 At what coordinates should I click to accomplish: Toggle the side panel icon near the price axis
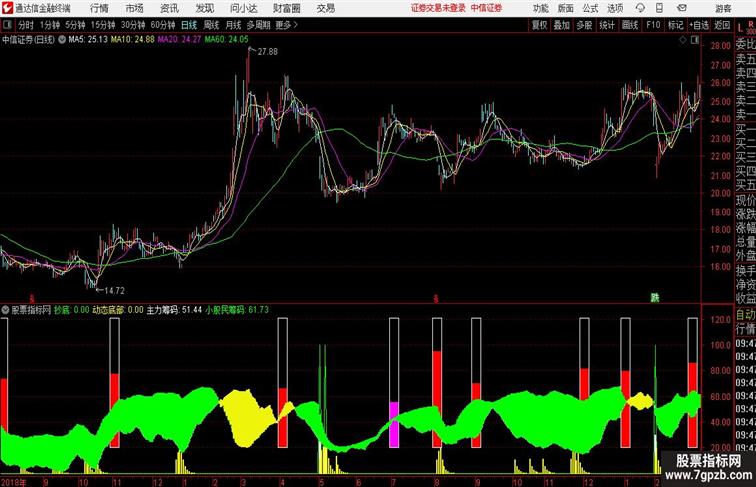point(695,40)
